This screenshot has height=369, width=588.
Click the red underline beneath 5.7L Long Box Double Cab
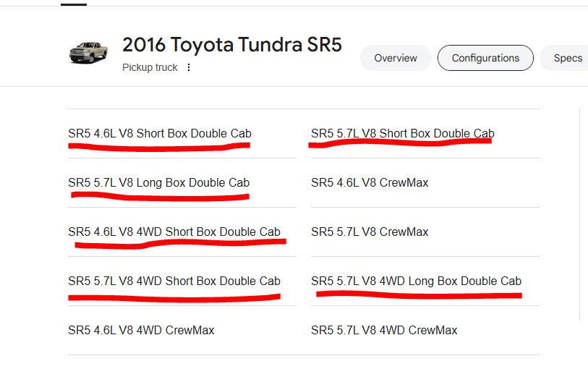(160, 197)
